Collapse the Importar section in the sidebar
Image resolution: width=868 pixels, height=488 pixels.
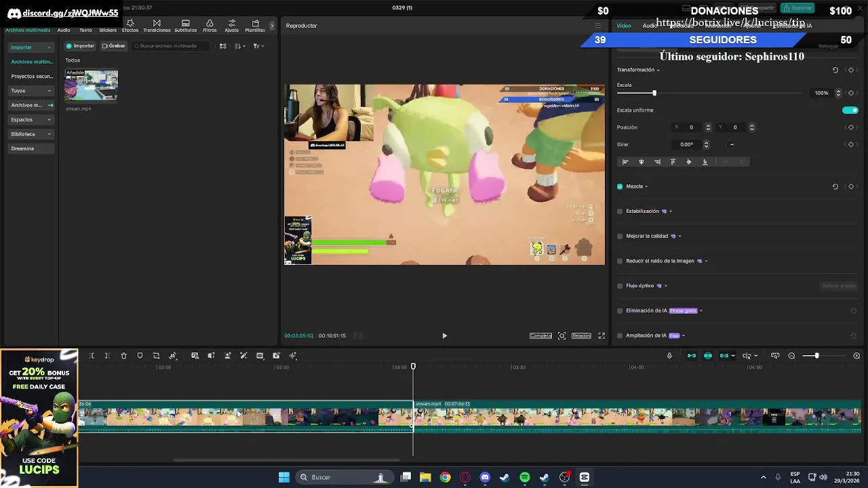pyautogui.click(x=49, y=47)
